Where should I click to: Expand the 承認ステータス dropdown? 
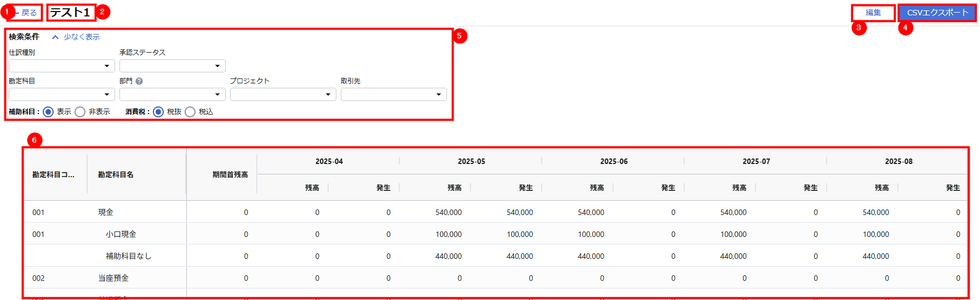[x=172, y=66]
